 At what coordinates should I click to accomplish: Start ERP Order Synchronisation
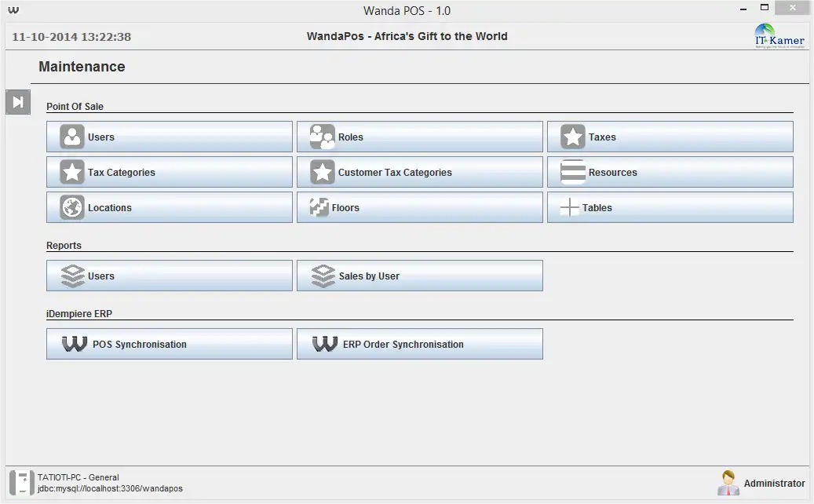[419, 344]
